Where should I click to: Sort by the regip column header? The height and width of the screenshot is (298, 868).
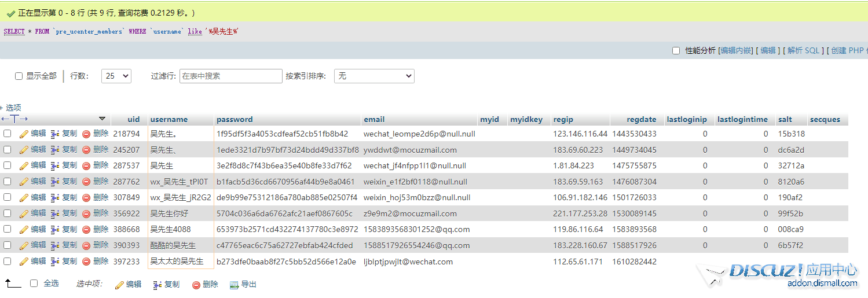click(x=563, y=120)
